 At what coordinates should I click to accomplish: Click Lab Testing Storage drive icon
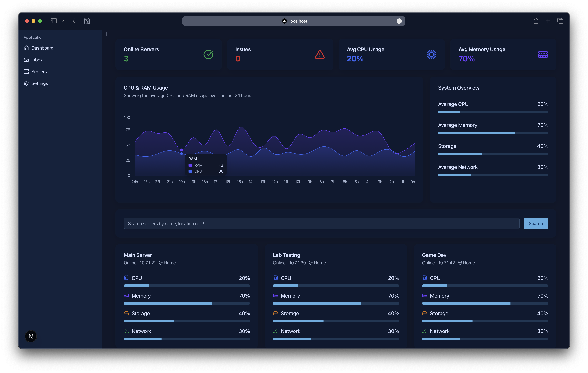click(275, 313)
